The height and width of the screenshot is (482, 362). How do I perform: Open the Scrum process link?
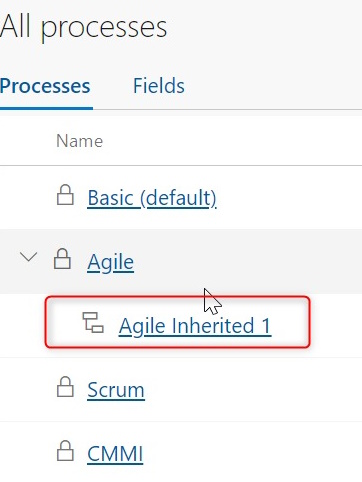(116, 390)
